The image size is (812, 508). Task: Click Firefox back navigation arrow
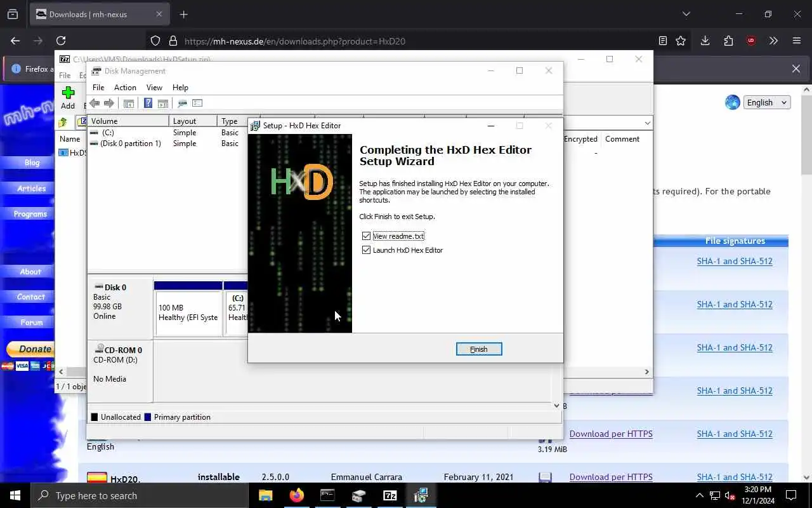tap(15, 41)
